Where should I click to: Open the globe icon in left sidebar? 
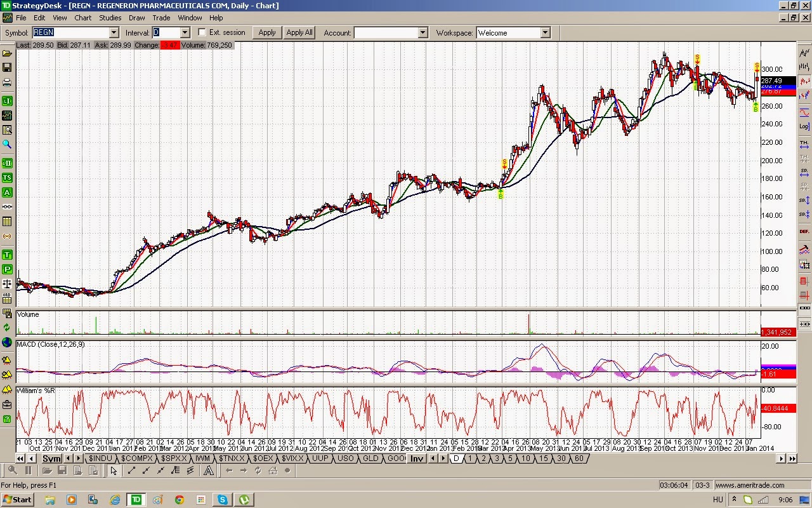[7, 343]
